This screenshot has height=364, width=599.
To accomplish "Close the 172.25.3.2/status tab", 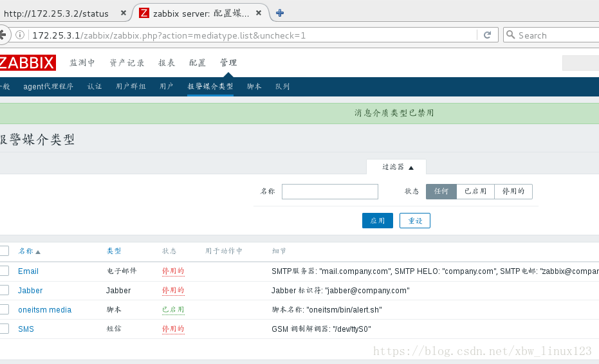I will coord(123,13).
